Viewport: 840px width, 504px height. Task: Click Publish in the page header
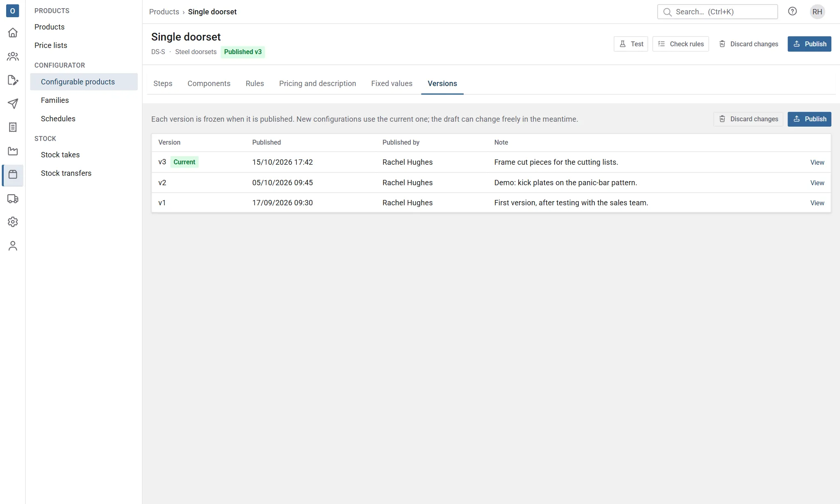[809, 44]
